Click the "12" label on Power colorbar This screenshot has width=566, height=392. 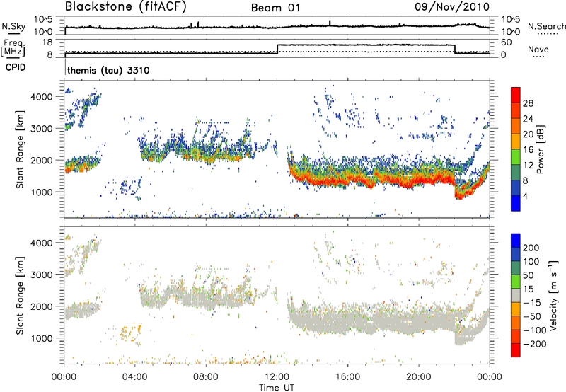point(528,166)
